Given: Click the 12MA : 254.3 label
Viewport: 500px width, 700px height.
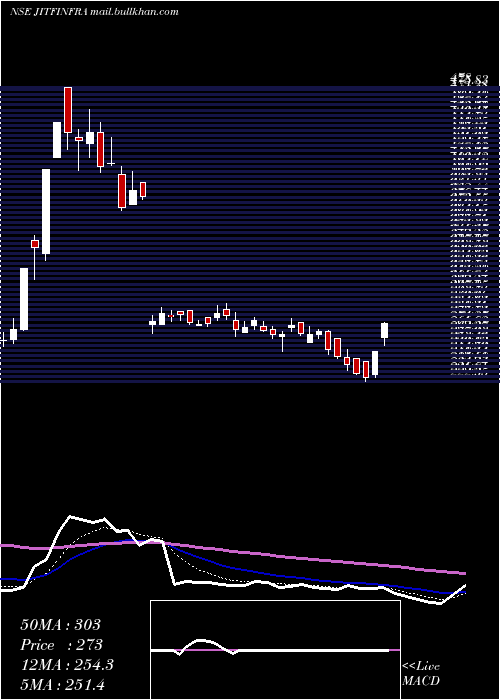Looking at the screenshot, I should (67, 665).
